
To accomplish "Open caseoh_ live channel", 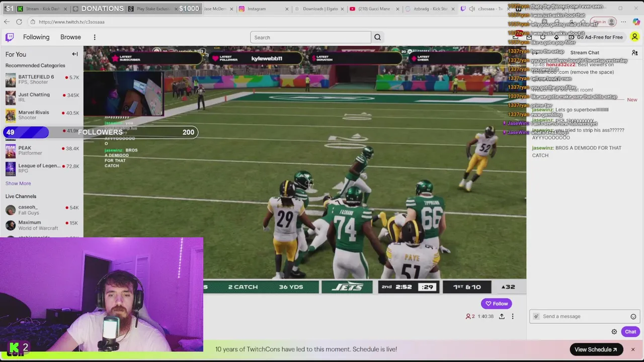I will click(42, 210).
